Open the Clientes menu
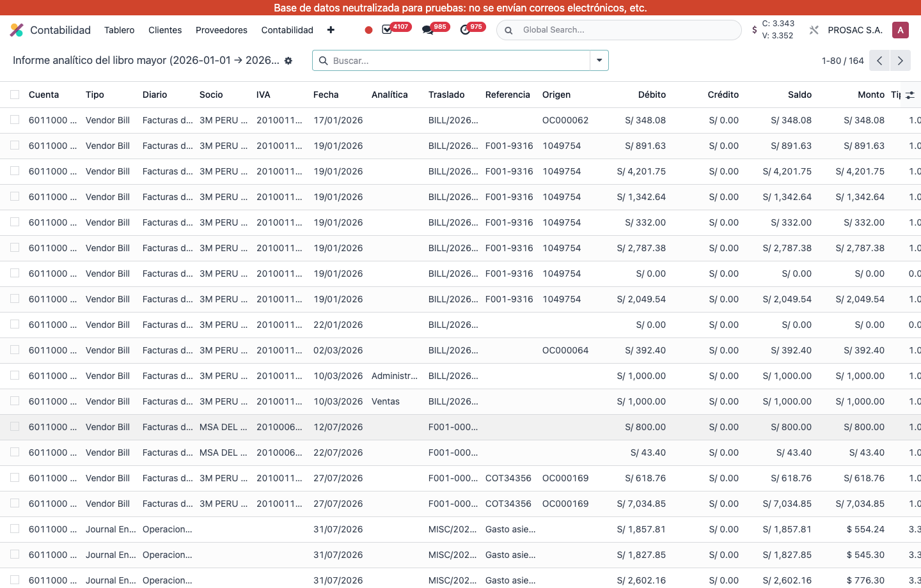The width and height of the screenshot is (921, 588). click(x=165, y=30)
